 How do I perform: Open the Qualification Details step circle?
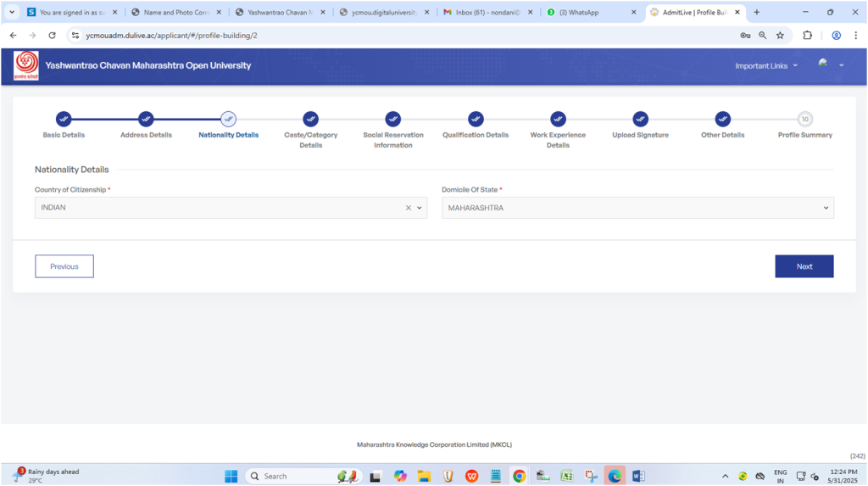click(476, 119)
